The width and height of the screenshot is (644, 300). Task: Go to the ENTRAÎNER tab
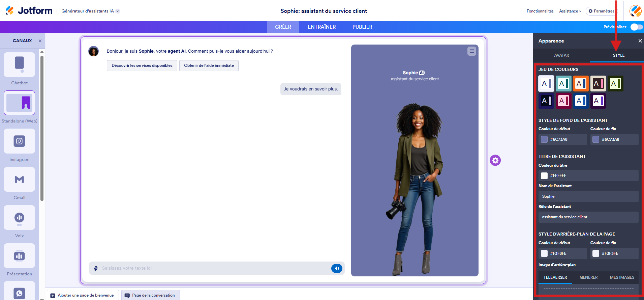[x=322, y=27]
